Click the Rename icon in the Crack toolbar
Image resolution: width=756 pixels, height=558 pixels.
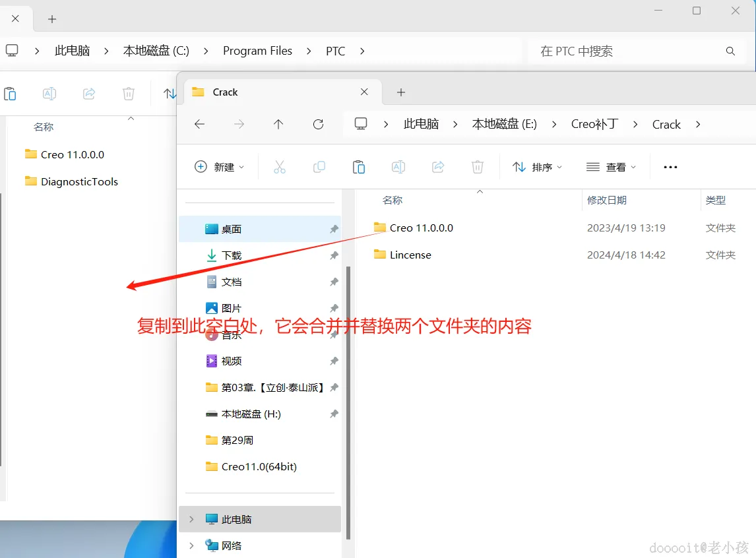(398, 167)
